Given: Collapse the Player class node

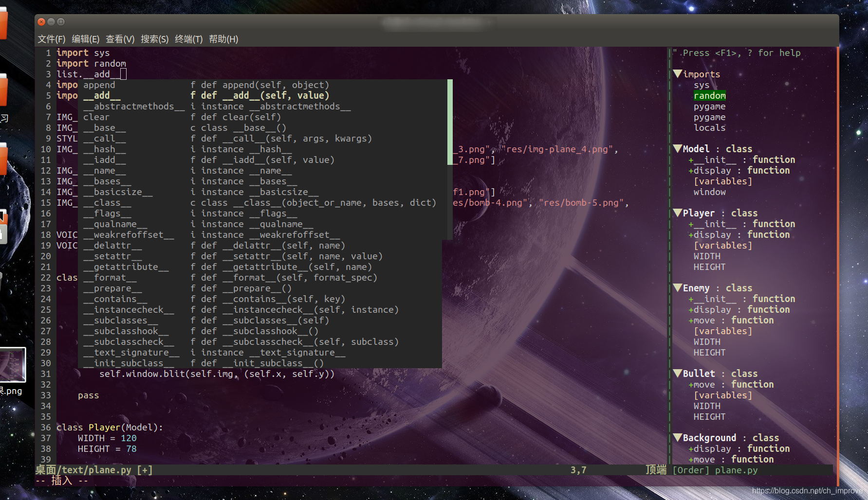Looking at the screenshot, I should [x=677, y=213].
